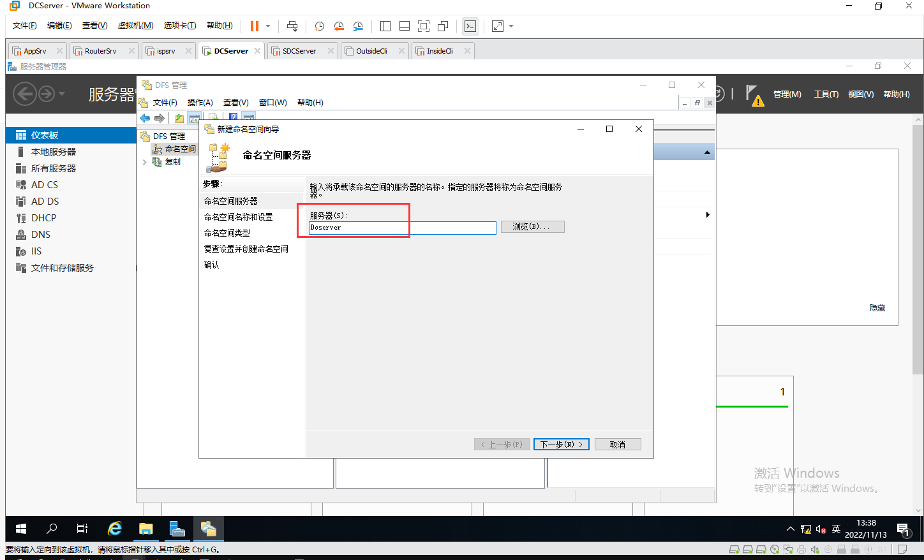924x560 pixels.
Task: Select the 命名空间名称和设置 wizard step
Action: coord(238,217)
